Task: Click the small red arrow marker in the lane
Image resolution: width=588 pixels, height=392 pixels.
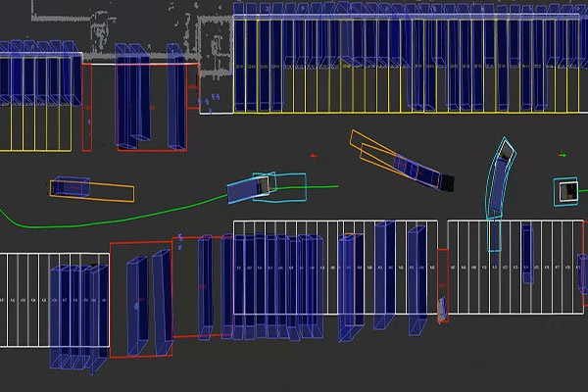Action: pyautogui.click(x=315, y=156)
